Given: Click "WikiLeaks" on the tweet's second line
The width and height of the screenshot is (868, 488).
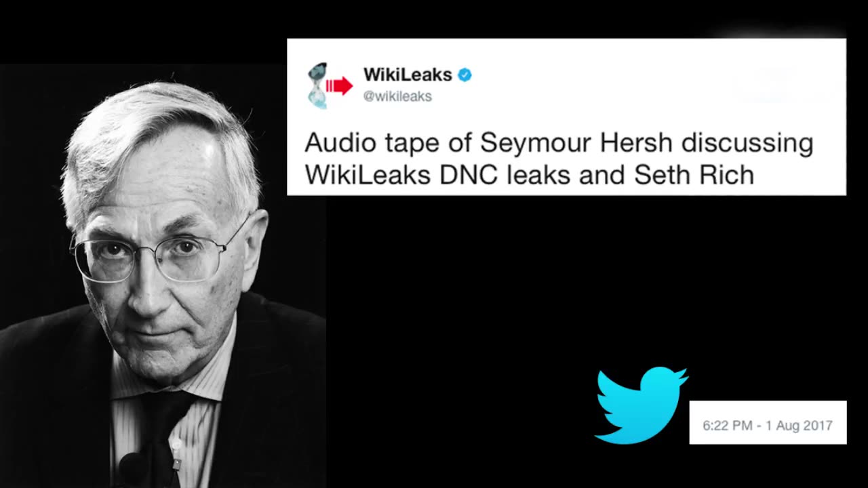Looking at the screenshot, I should (x=368, y=175).
